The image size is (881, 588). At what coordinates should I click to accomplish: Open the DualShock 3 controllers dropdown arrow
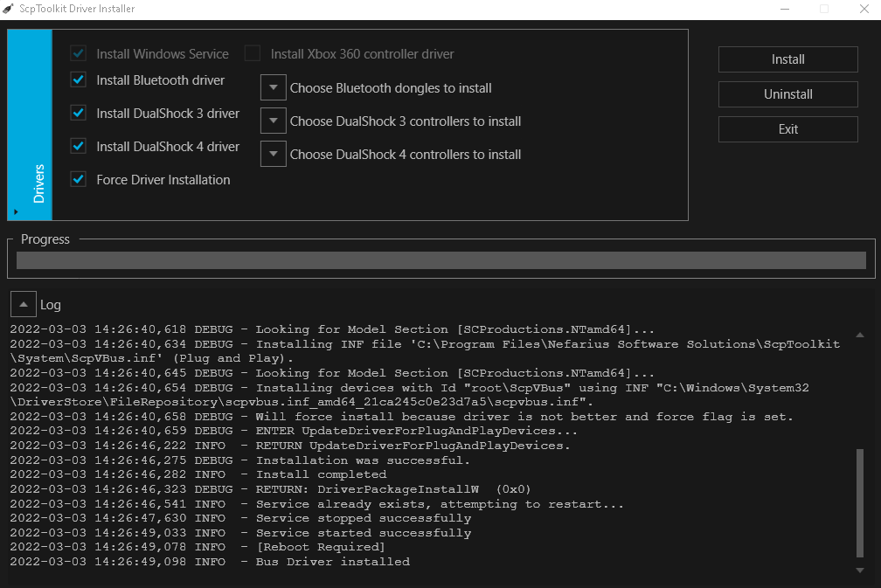[x=274, y=121]
